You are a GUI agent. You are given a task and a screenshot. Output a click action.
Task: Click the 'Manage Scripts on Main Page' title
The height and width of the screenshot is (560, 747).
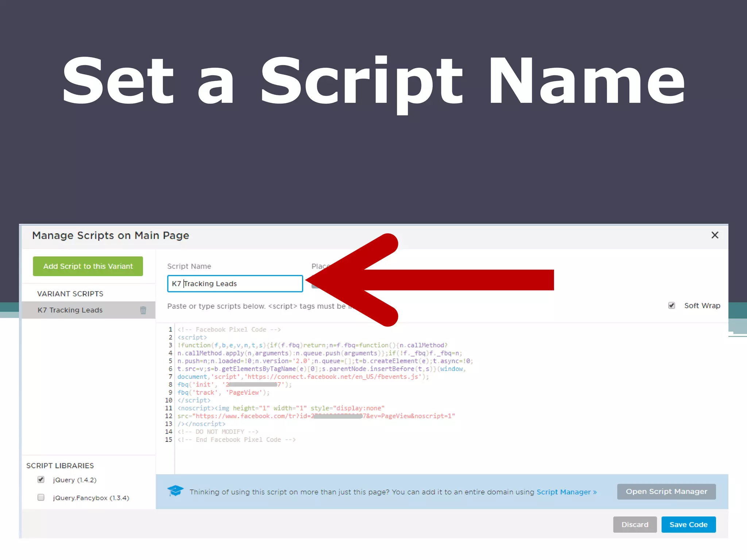tap(111, 236)
